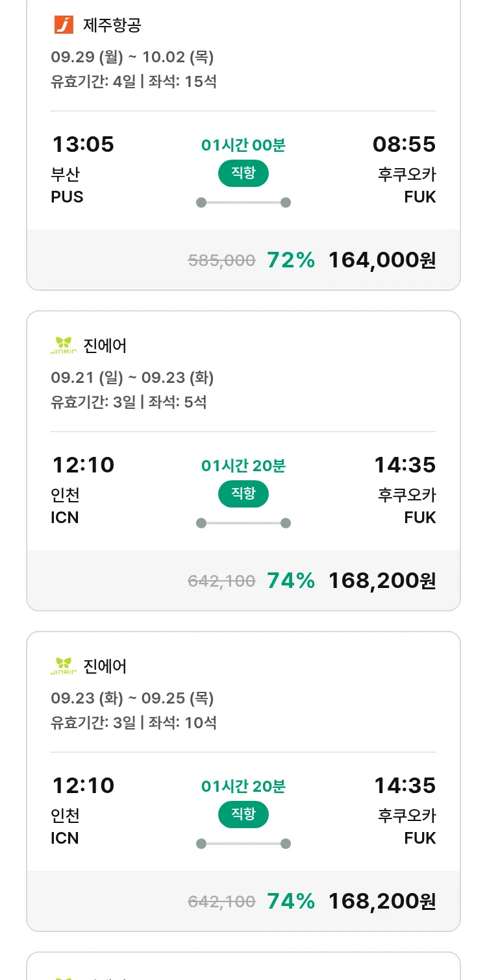Viewport: 487px width, 980px height.
Task: Click Jin Air logo on 09.21 flight card
Action: click(64, 345)
